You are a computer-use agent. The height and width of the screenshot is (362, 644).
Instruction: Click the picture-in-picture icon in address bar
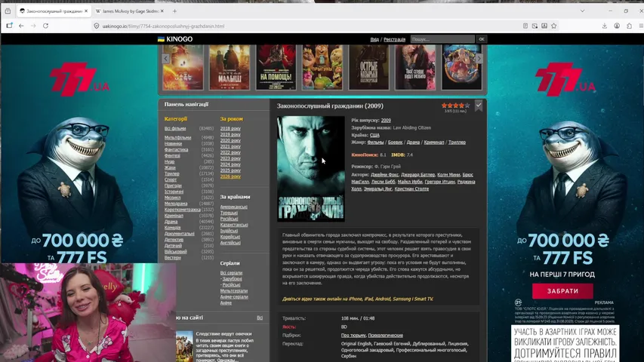(544, 26)
